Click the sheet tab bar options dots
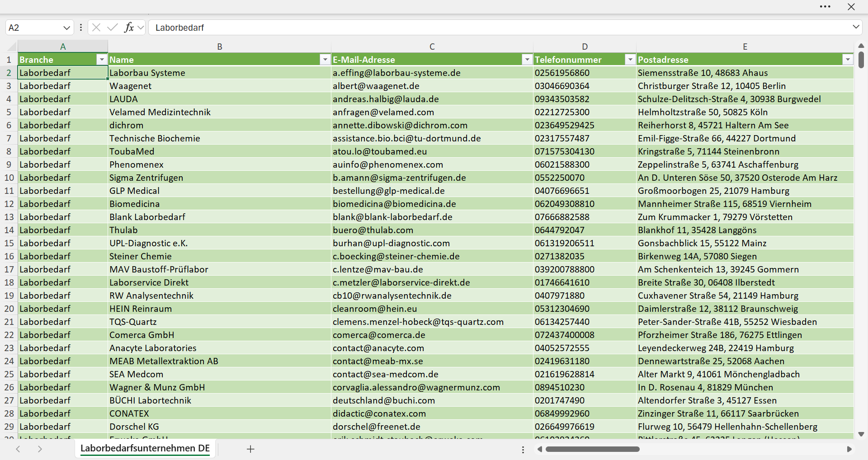This screenshot has height=460, width=868. [x=523, y=450]
